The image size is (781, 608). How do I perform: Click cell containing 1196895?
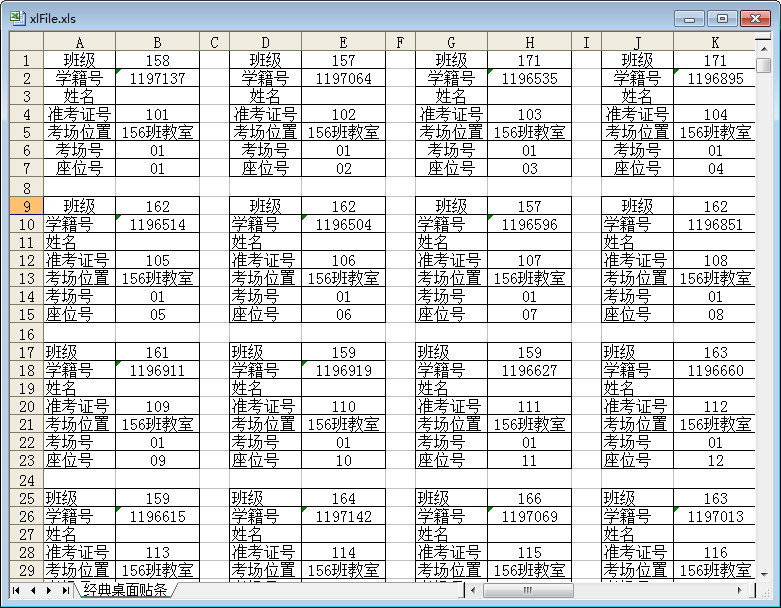(x=715, y=78)
